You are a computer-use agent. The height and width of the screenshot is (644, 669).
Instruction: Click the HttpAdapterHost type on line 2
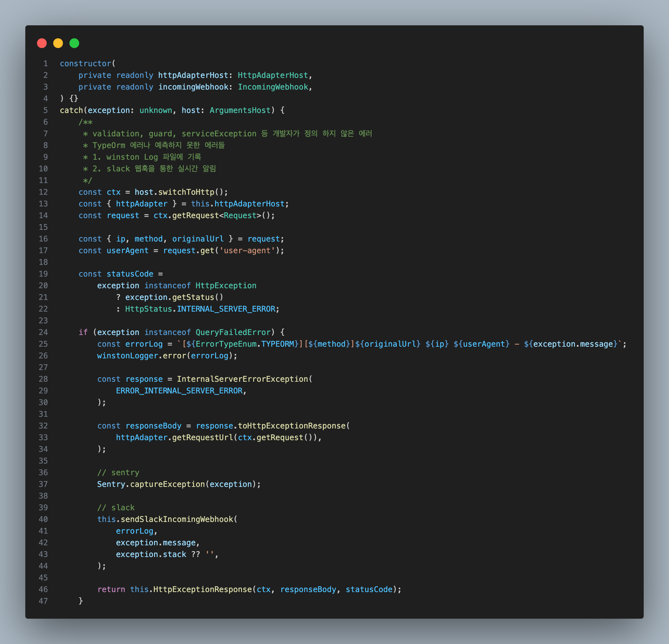pyautogui.click(x=273, y=75)
